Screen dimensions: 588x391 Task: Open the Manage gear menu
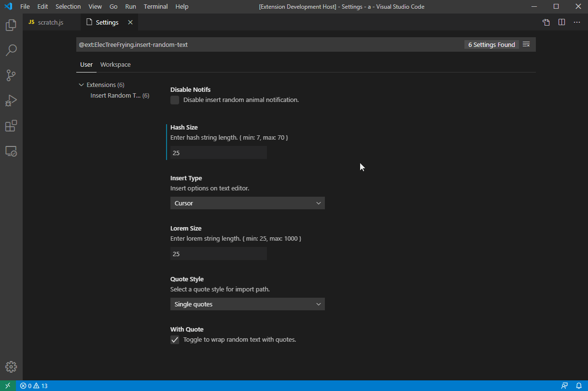(11, 367)
